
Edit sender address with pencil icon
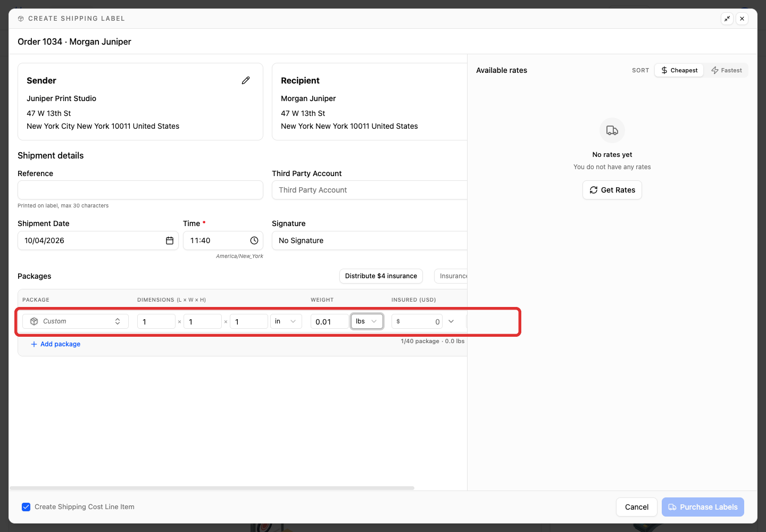246,80
